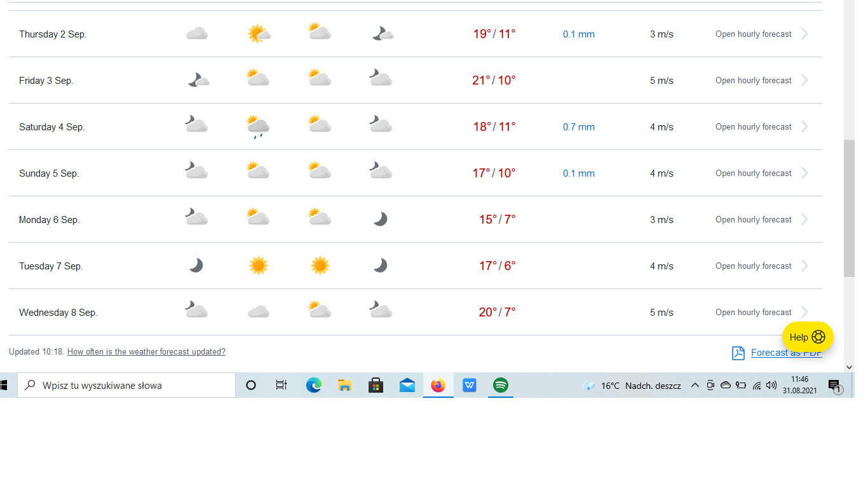The height and width of the screenshot is (488, 868).
Task: Open Spotify in the taskbar
Action: 501,385
